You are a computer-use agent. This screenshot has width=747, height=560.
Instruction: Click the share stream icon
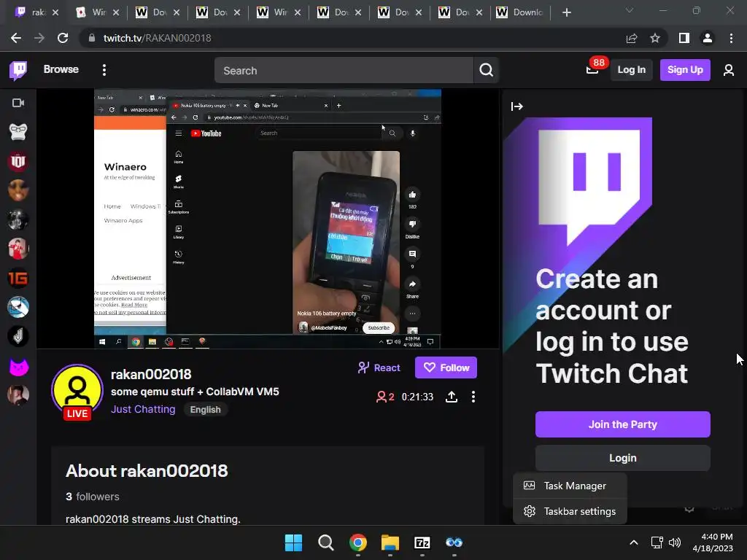451,397
